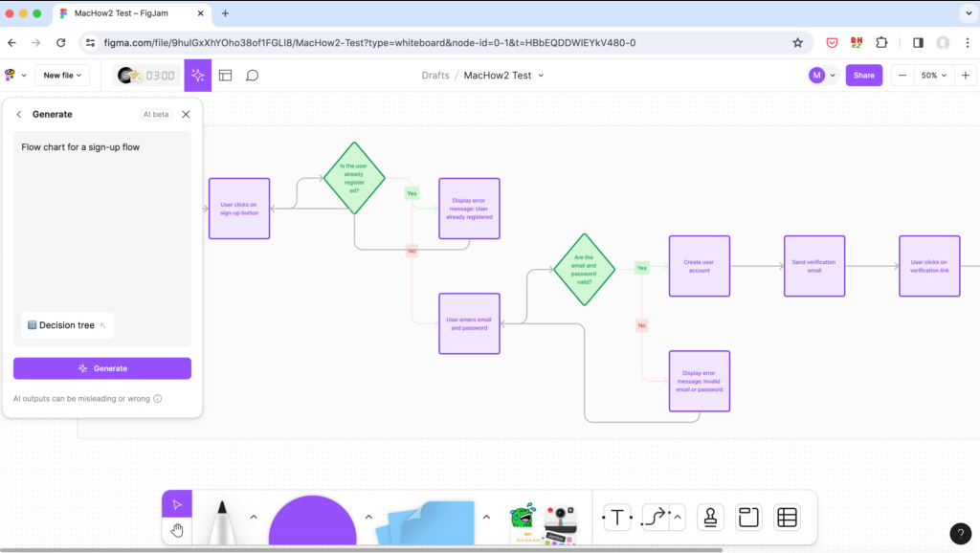Select the table tool

pos(787,518)
